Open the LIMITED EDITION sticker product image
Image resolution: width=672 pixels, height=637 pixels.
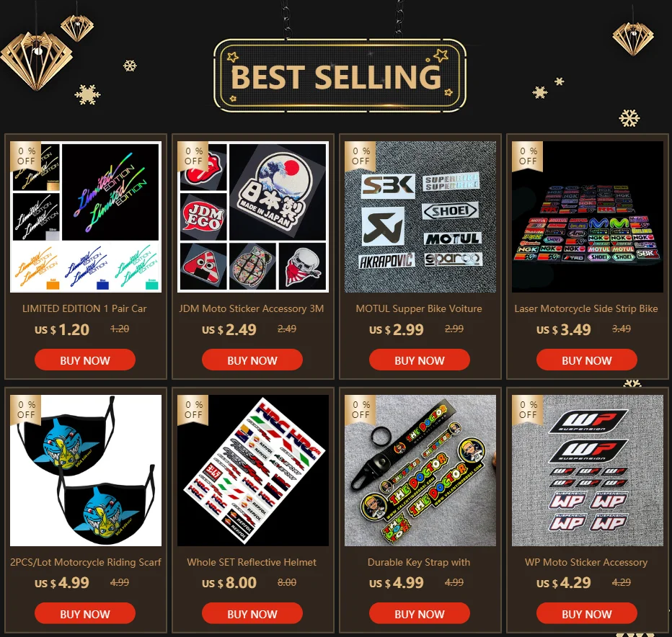click(86, 217)
